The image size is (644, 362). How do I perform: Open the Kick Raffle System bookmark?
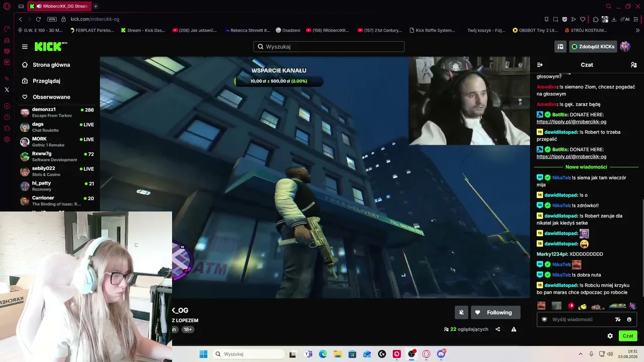432,30
